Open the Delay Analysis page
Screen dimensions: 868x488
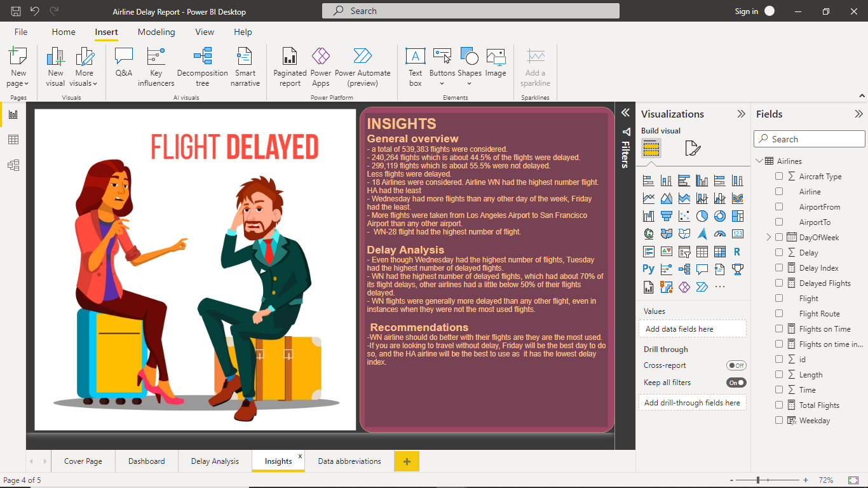[x=214, y=461]
